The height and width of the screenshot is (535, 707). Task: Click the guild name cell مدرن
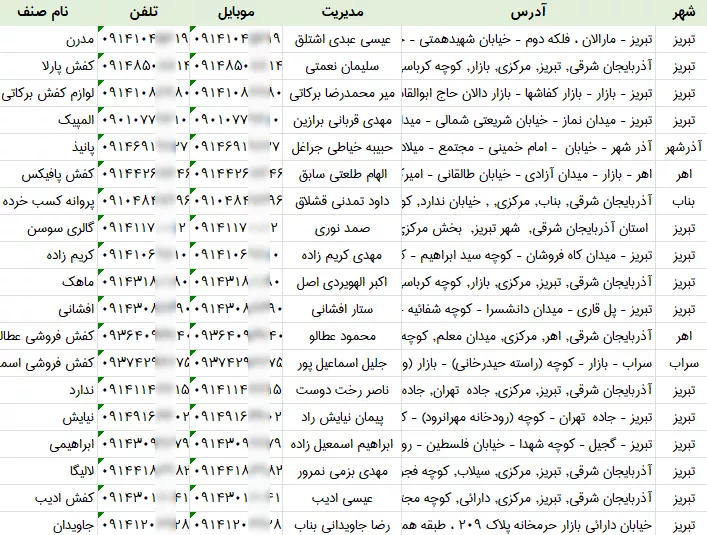click(49, 40)
